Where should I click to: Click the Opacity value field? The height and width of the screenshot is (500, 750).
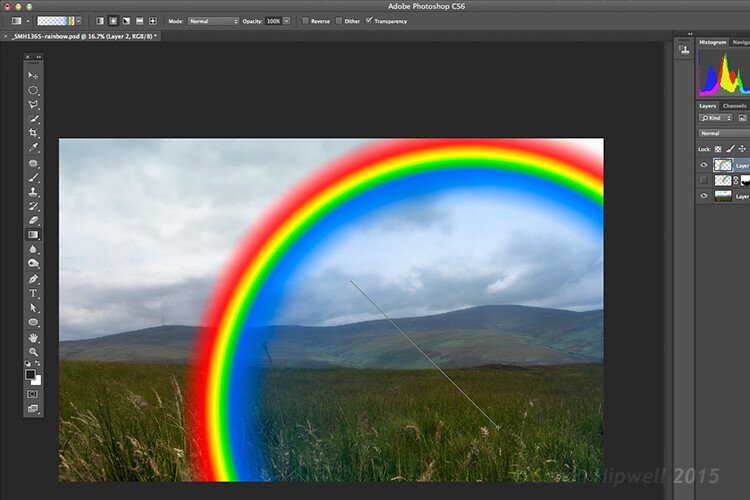[273, 21]
